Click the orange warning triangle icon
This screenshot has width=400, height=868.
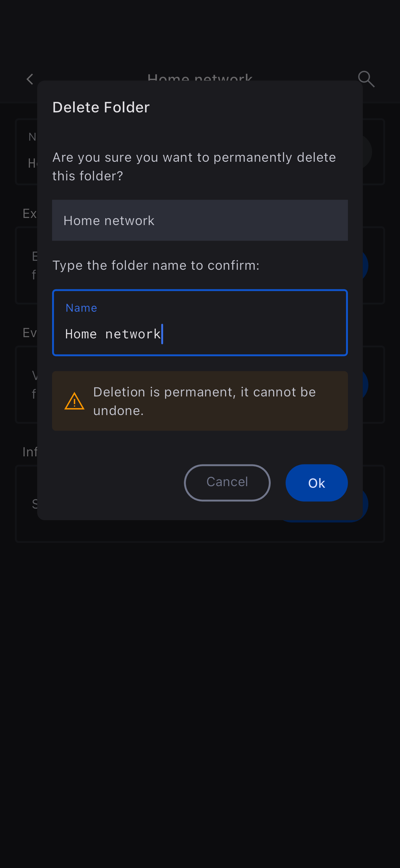(74, 401)
